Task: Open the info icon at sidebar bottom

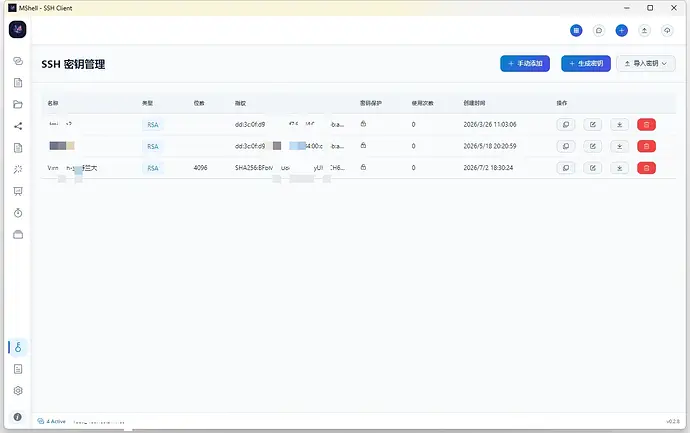Action: [x=18, y=417]
